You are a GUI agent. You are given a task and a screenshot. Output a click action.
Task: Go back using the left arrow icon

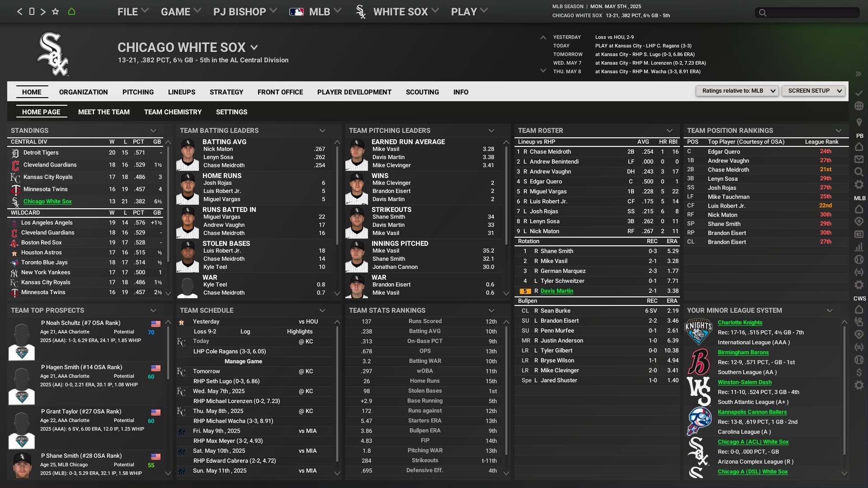click(19, 12)
